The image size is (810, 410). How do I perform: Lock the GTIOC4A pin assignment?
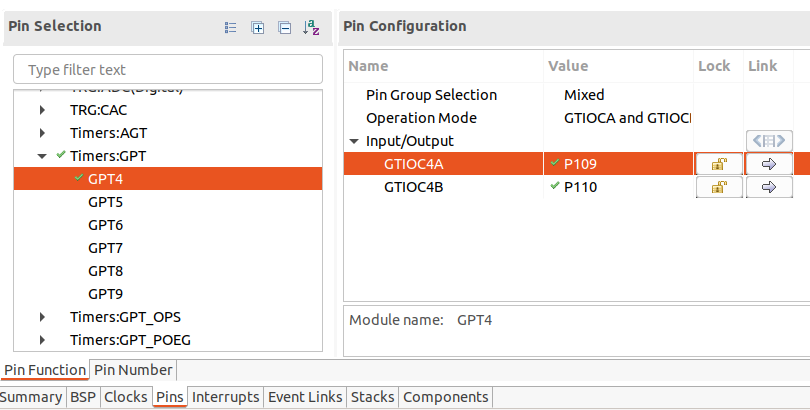pyautogui.click(x=718, y=164)
